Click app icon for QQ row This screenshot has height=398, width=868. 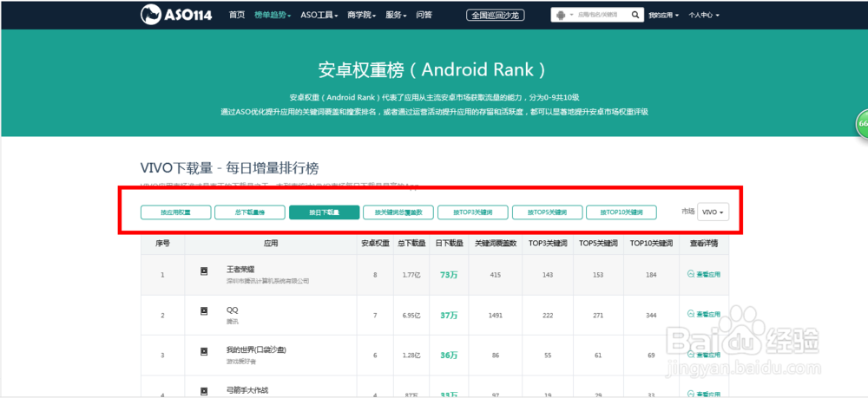pos(204,311)
